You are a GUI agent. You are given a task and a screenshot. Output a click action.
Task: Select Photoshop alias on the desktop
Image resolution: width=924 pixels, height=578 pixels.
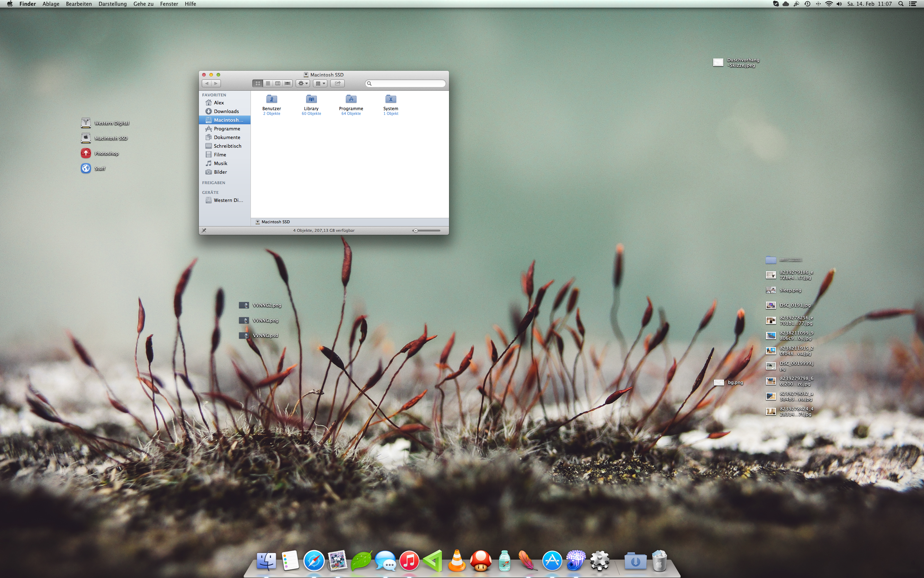coord(100,153)
